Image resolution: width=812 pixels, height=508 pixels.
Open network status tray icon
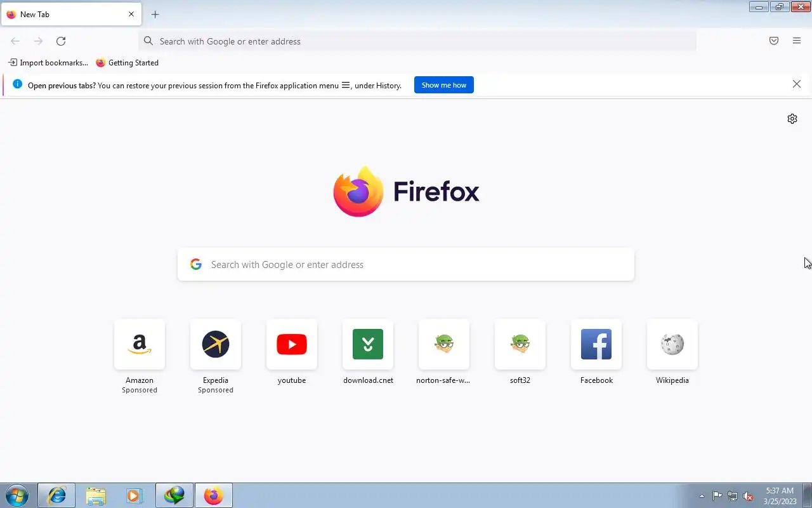pyautogui.click(x=733, y=496)
